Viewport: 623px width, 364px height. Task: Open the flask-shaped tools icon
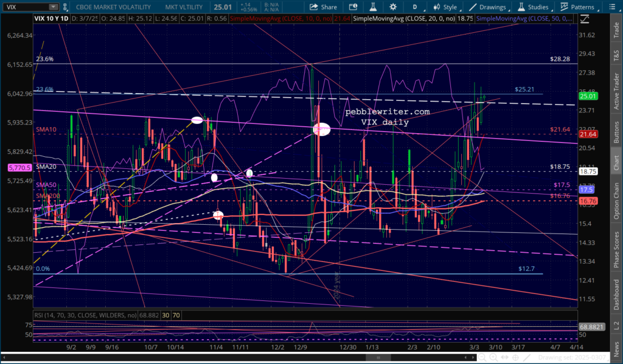[x=373, y=7]
